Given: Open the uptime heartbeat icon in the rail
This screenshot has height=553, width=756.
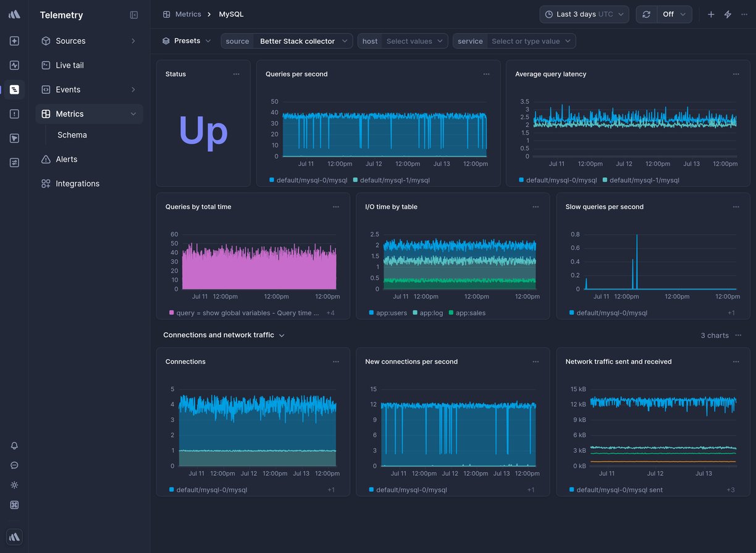Looking at the screenshot, I should [x=14, y=65].
